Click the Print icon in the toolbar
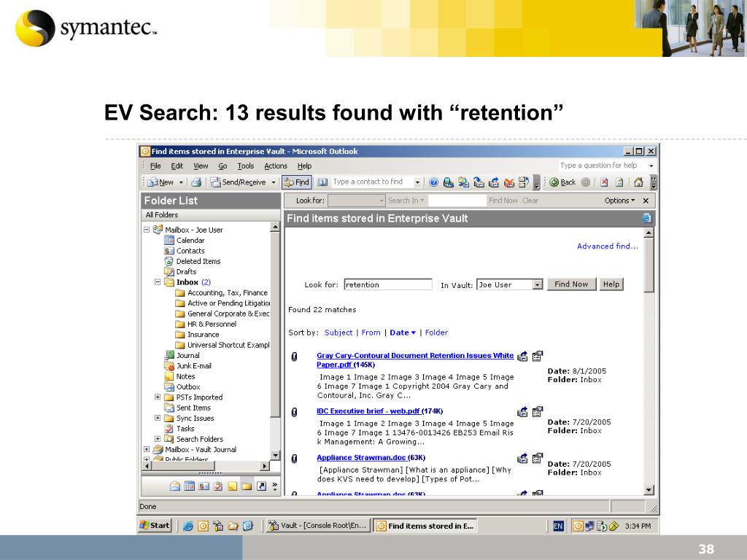The width and height of the screenshot is (747, 560). 196,182
